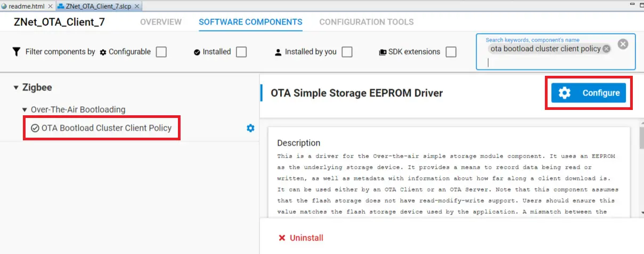The height and width of the screenshot is (254, 644).
Task: Click the filter funnel icon
Action: point(17,52)
